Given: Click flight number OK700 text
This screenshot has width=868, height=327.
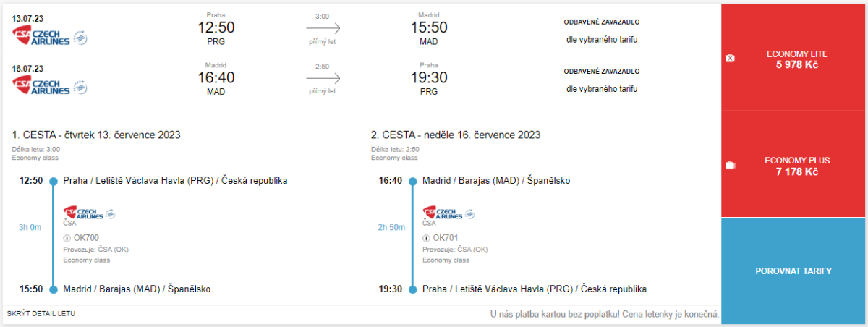Looking at the screenshot, I should pyautogui.click(x=86, y=238).
